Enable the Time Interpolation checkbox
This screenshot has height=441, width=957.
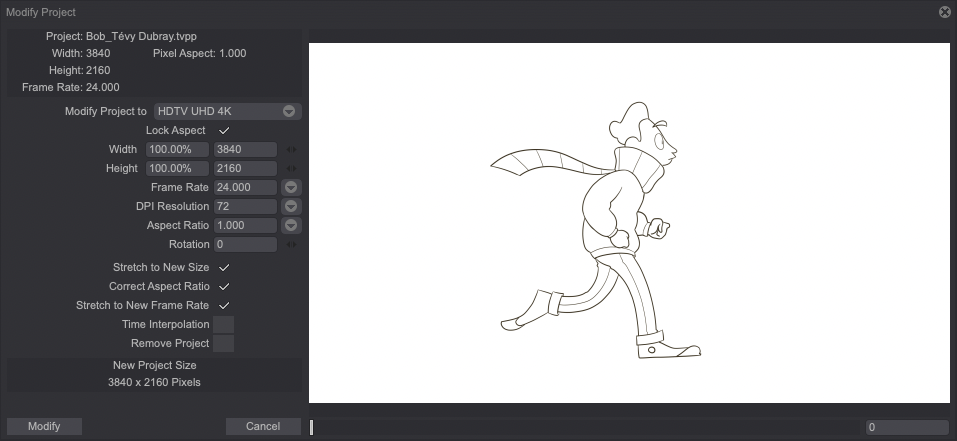point(224,325)
